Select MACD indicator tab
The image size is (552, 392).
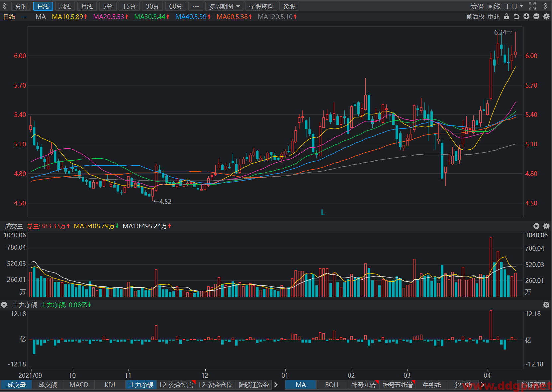(x=79, y=385)
